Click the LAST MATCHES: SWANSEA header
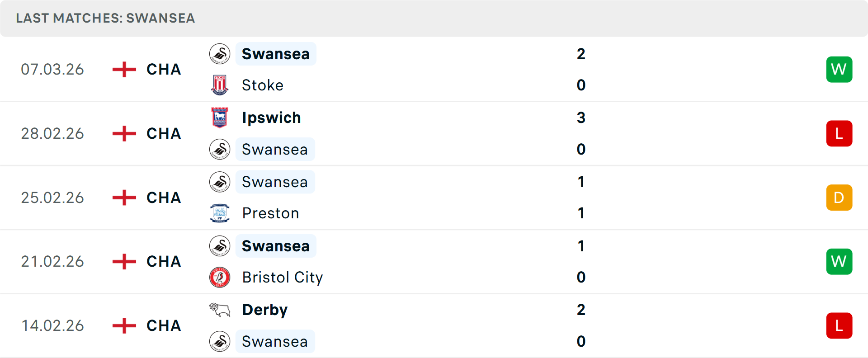The width and height of the screenshot is (868, 358). click(x=105, y=18)
